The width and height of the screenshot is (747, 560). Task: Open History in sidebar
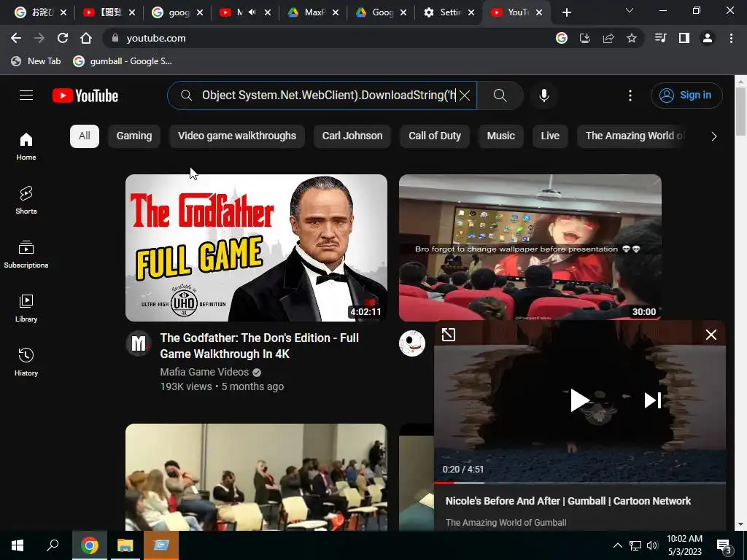[26, 362]
